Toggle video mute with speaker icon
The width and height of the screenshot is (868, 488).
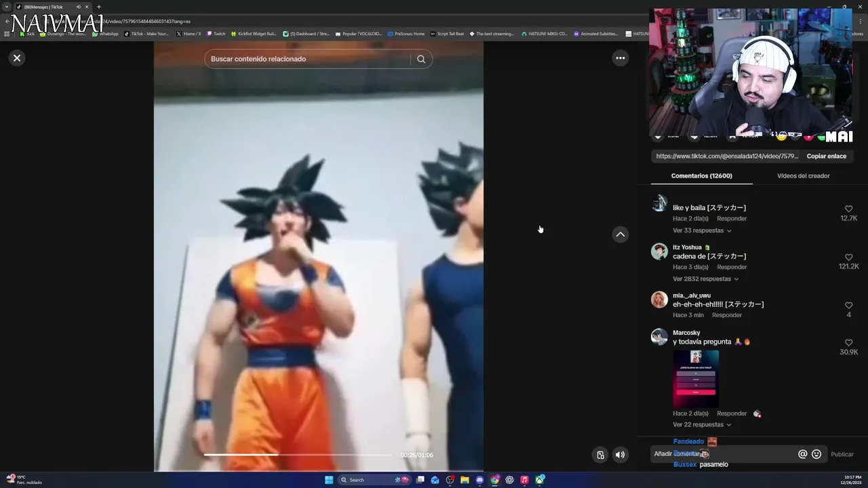point(620,455)
